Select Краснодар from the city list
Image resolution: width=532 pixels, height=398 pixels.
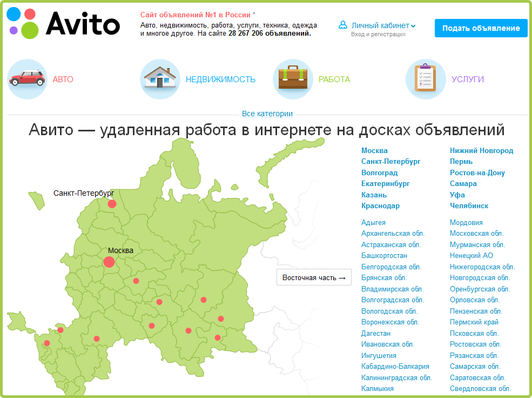coord(380,206)
